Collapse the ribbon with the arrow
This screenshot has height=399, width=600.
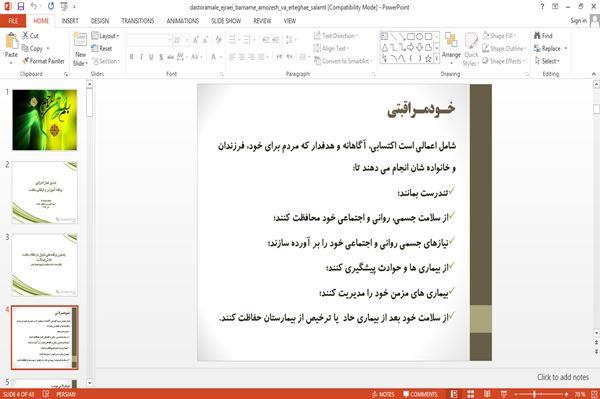(x=594, y=74)
